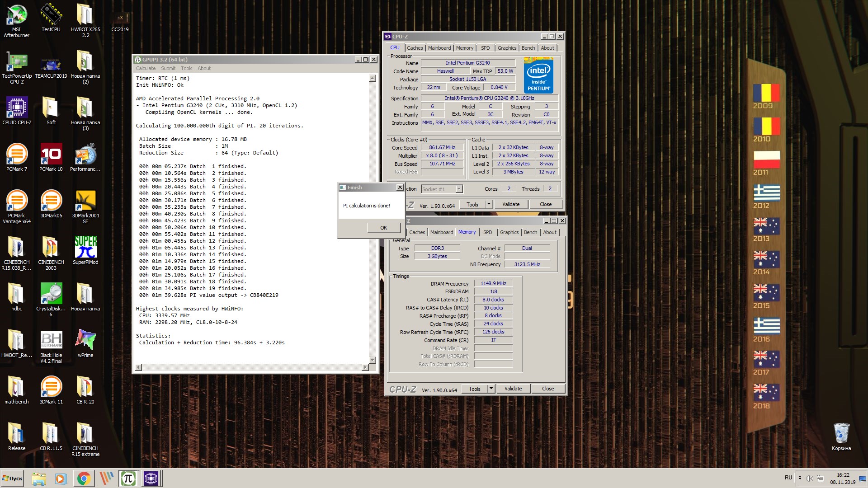Click Chrome icon in taskbar
Screen dimensions: 868x488
[83, 479]
